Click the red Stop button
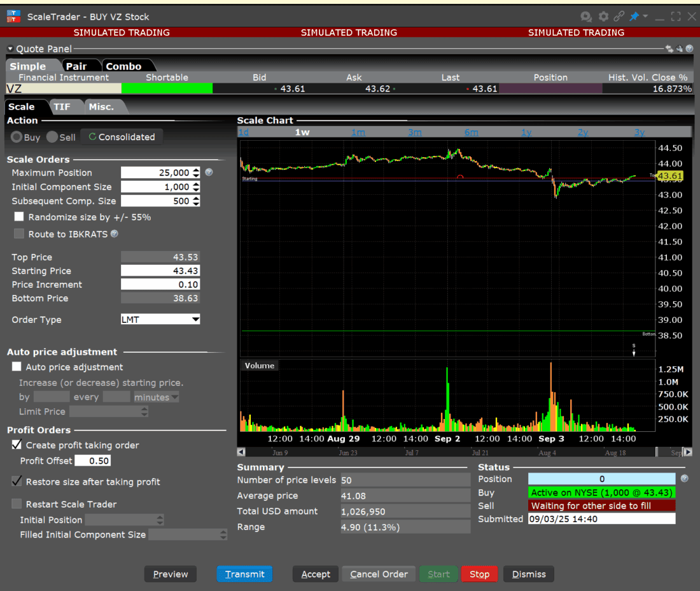The height and width of the screenshot is (591, 700). (479, 574)
